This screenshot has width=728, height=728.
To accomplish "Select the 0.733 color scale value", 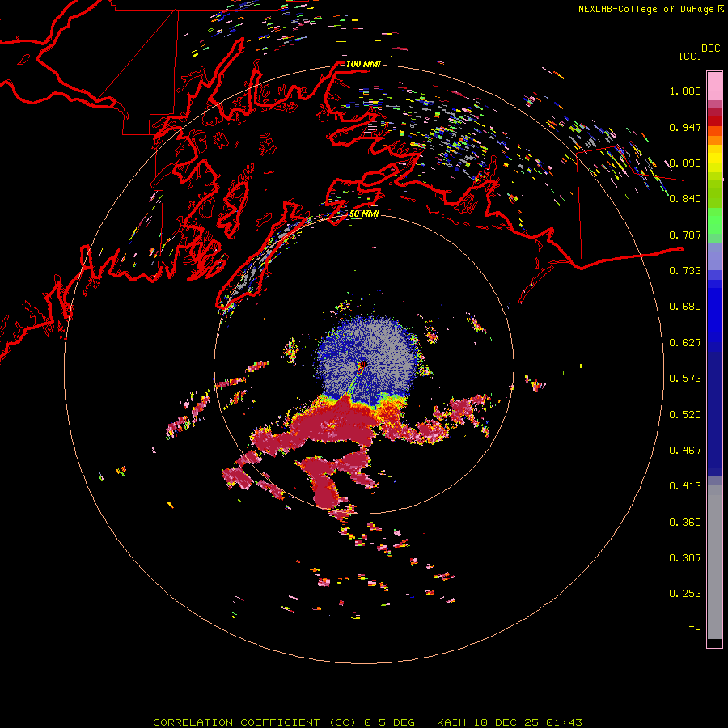I will [x=685, y=271].
